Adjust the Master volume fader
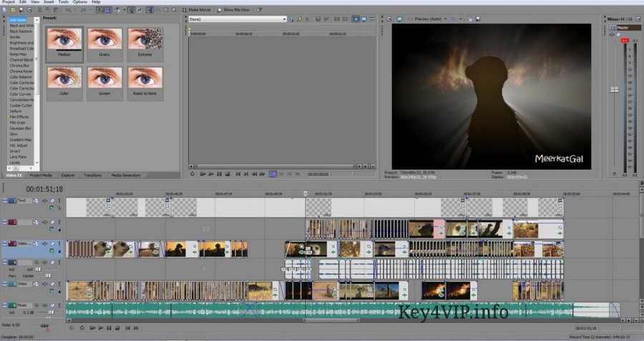 tap(615, 89)
